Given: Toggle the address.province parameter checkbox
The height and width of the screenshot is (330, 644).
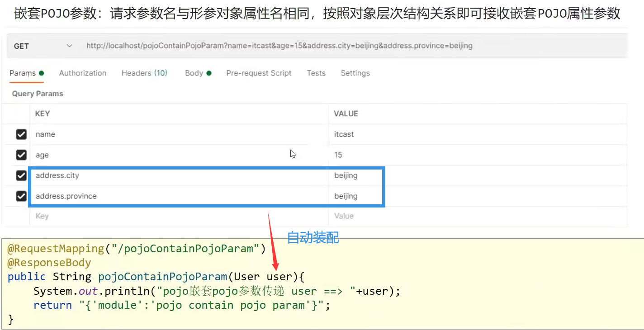Looking at the screenshot, I should (21, 196).
